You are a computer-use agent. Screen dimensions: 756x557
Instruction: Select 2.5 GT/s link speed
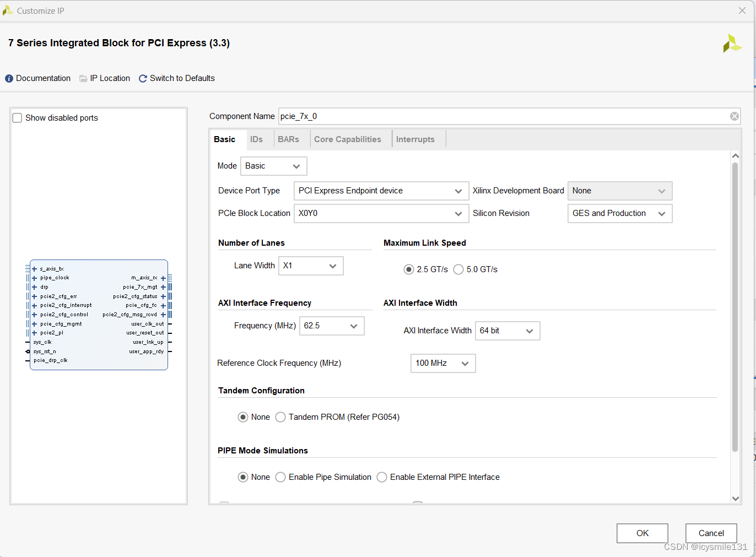pos(409,269)
